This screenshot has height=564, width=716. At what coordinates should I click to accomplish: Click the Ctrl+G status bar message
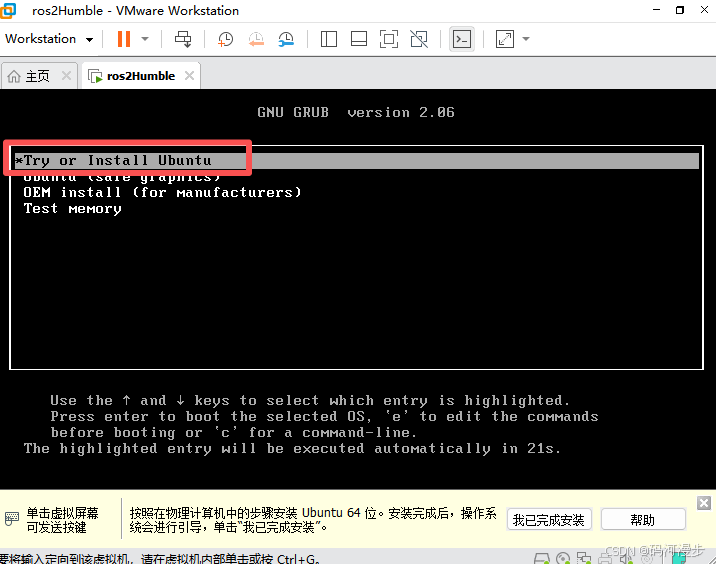point(160,559)
